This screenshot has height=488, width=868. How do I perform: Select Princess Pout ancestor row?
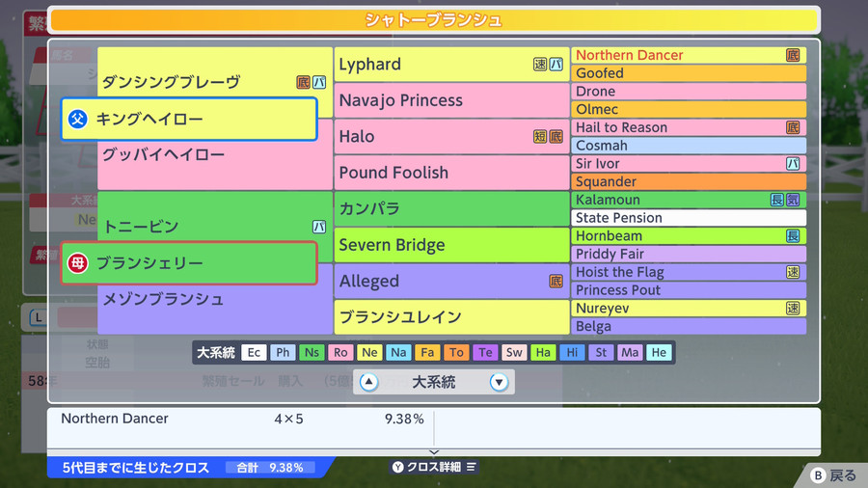tap(689, 290)
